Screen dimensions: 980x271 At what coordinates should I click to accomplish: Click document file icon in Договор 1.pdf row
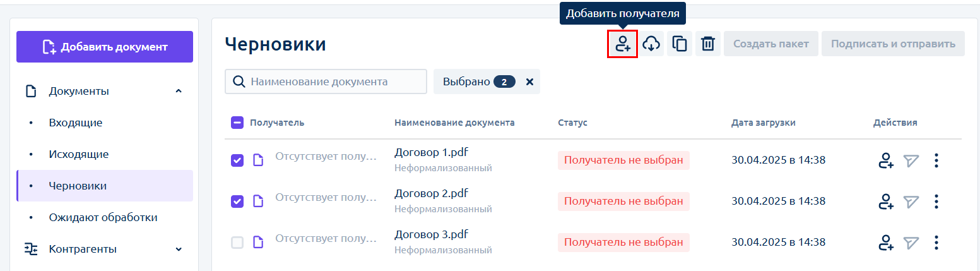click(x=257, y=160)
